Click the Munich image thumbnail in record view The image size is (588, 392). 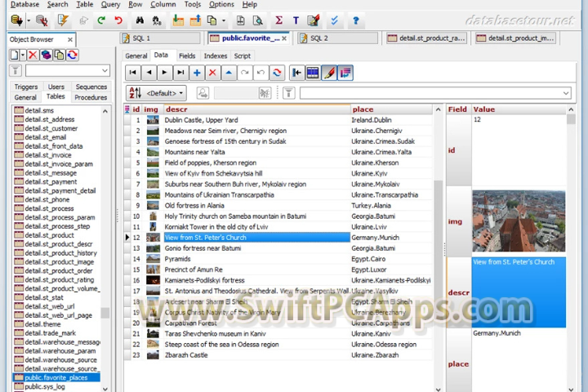(x=519, y=221)
